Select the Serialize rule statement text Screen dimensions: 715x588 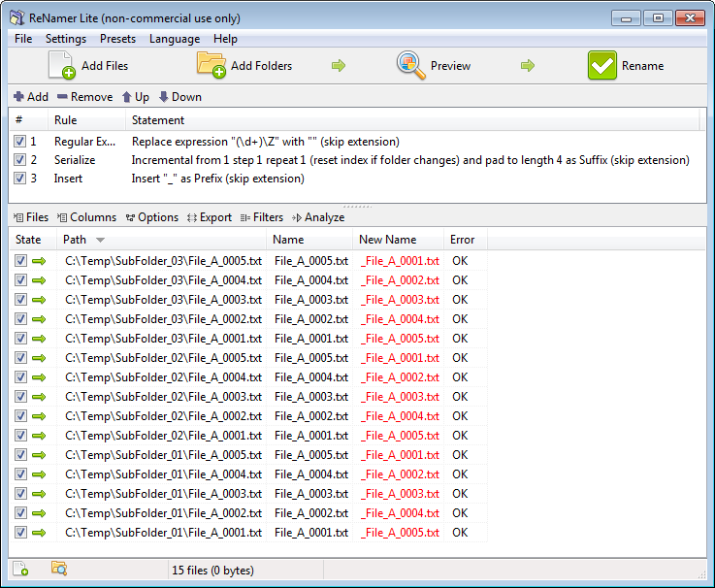[410, 160]
